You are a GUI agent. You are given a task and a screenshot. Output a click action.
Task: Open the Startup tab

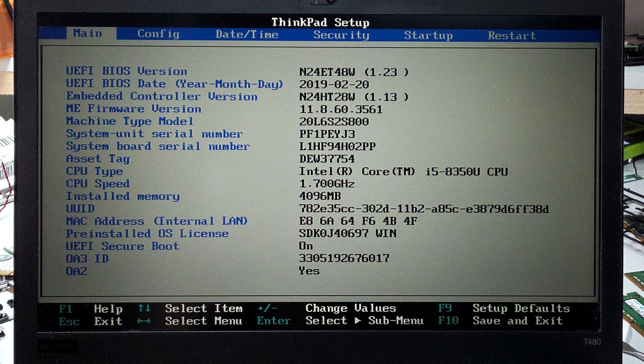428,35
